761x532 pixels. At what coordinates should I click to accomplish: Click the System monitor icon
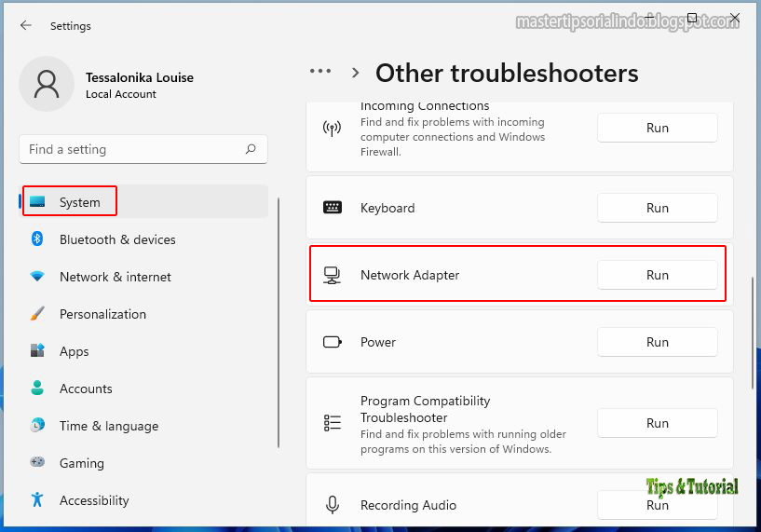click(37, 201)
